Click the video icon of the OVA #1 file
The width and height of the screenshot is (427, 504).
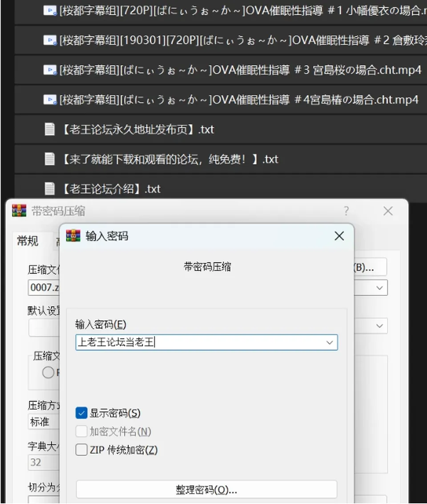point(50,11)
